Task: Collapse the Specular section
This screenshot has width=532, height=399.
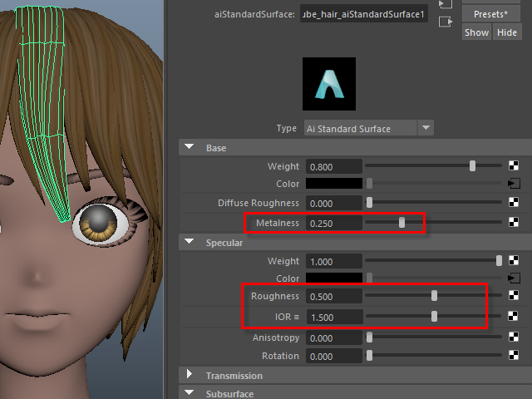Action: point(190,243)
